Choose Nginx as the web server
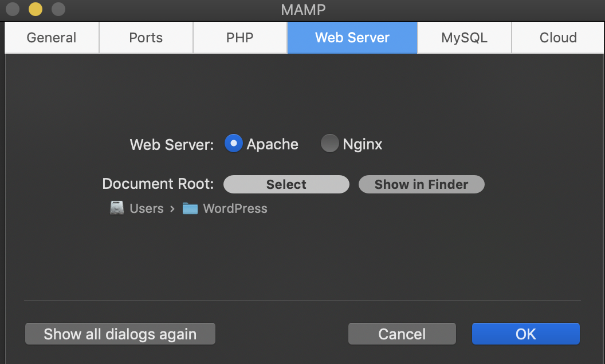 329,144
